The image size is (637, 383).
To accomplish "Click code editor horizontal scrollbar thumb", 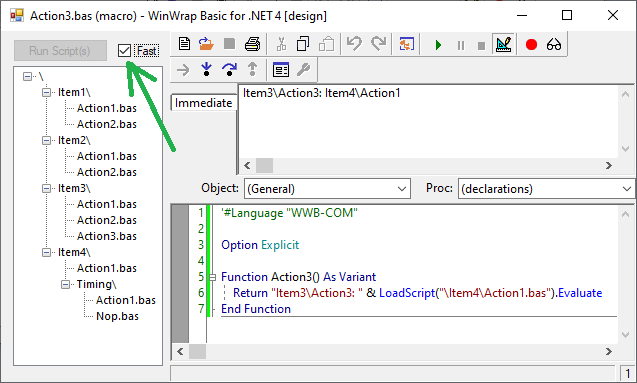I will 197,351.
